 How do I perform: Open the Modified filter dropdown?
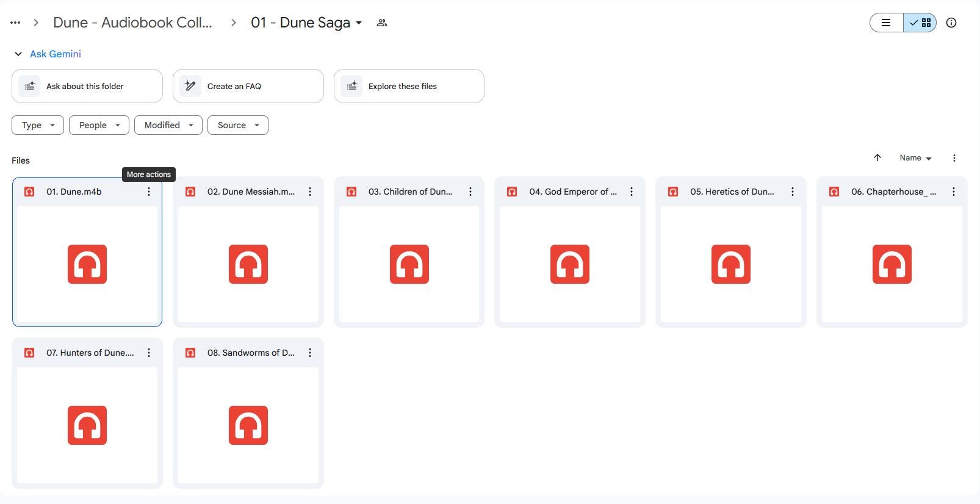(168, 125)
